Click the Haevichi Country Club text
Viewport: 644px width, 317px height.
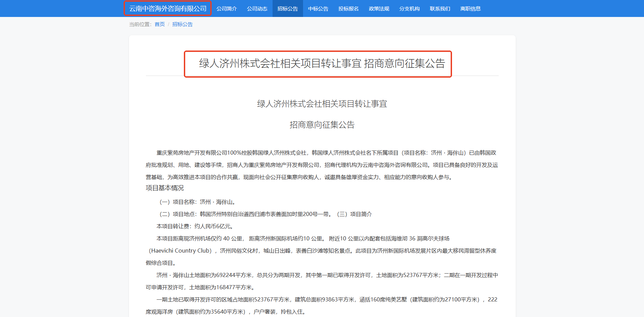pyautogui.click(x=181, y=251)
